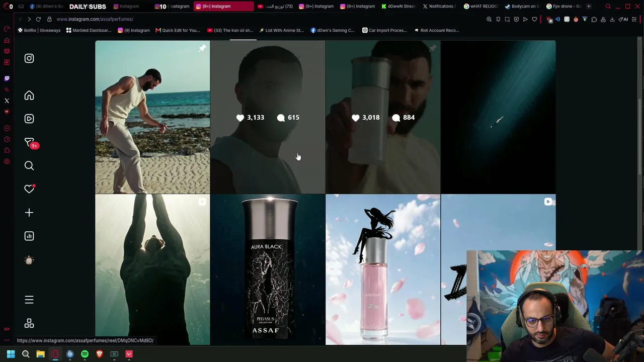Open the Instagram dashboard chart icon

(29, 236)
